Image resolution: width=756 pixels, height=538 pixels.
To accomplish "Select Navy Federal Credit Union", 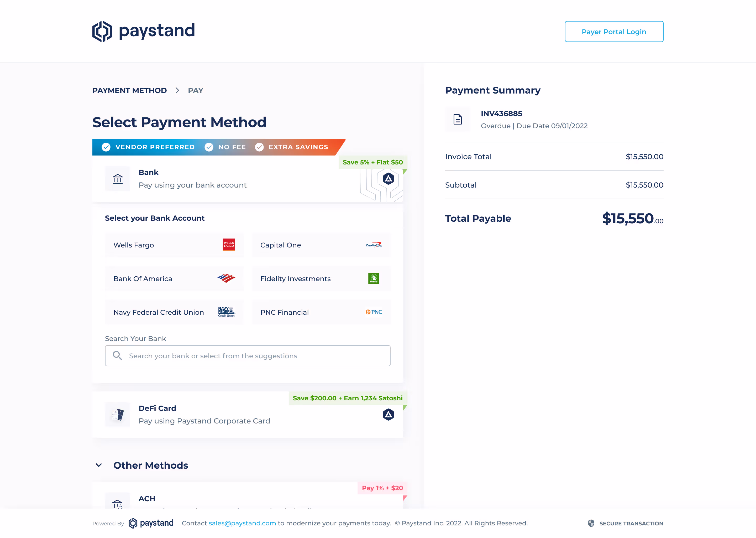I will pos(174,312).
